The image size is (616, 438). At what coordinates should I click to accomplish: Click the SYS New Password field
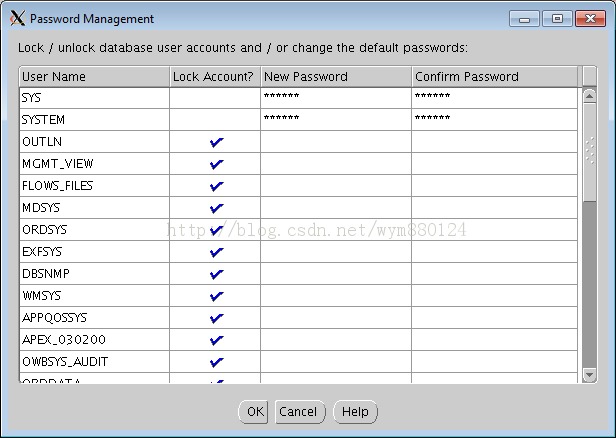pos(335,97)
